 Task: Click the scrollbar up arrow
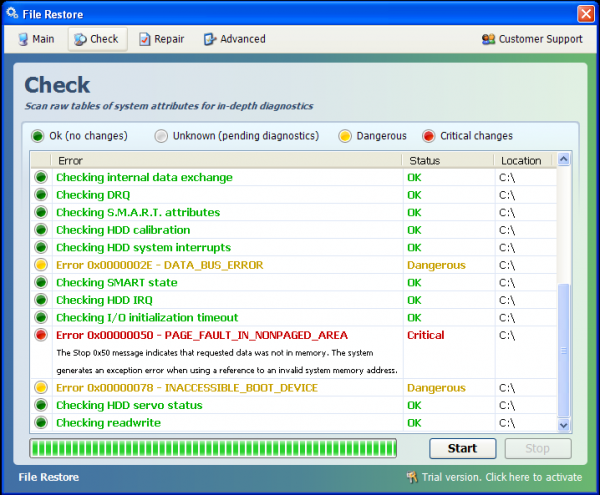point(563,159)
